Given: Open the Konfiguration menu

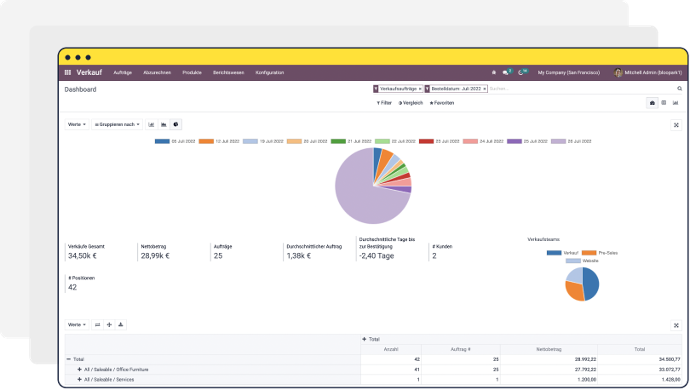Looking at the screenshot, I should pos(270,73).
